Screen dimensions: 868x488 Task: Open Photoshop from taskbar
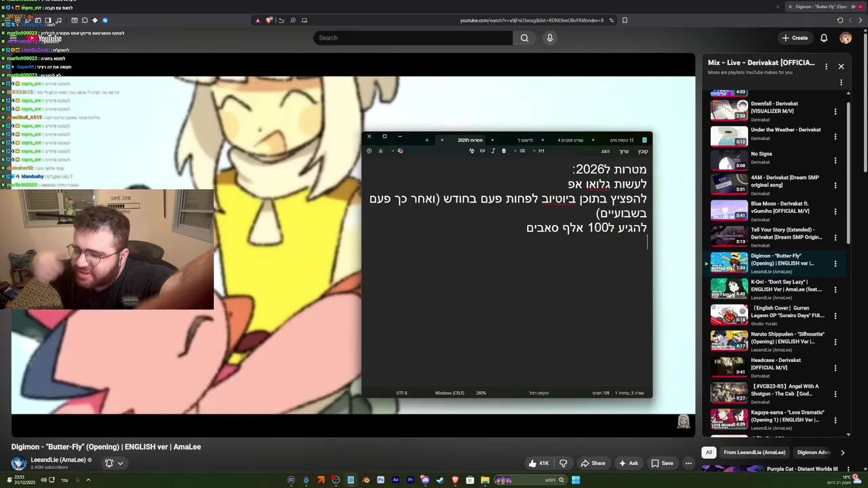pos(380,480)
